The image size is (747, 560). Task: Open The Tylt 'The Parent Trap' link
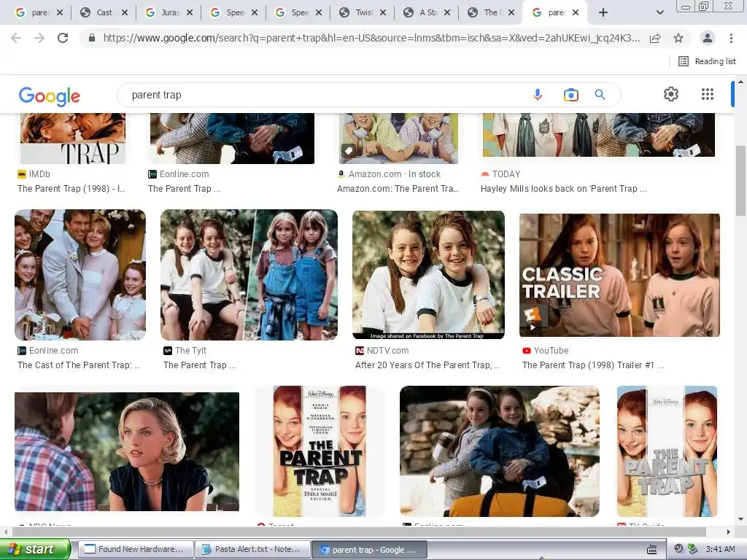click(200, 365)
